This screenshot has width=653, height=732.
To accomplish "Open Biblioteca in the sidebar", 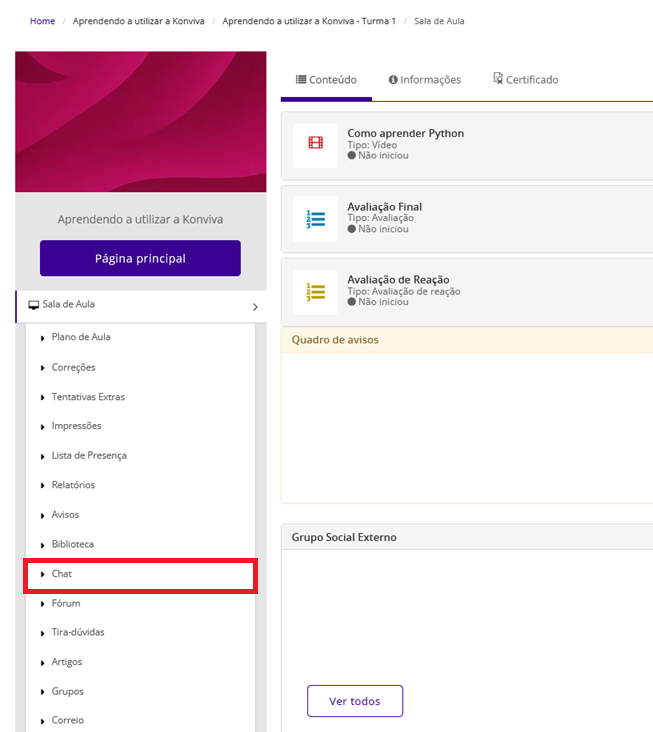I will [72, 544].
